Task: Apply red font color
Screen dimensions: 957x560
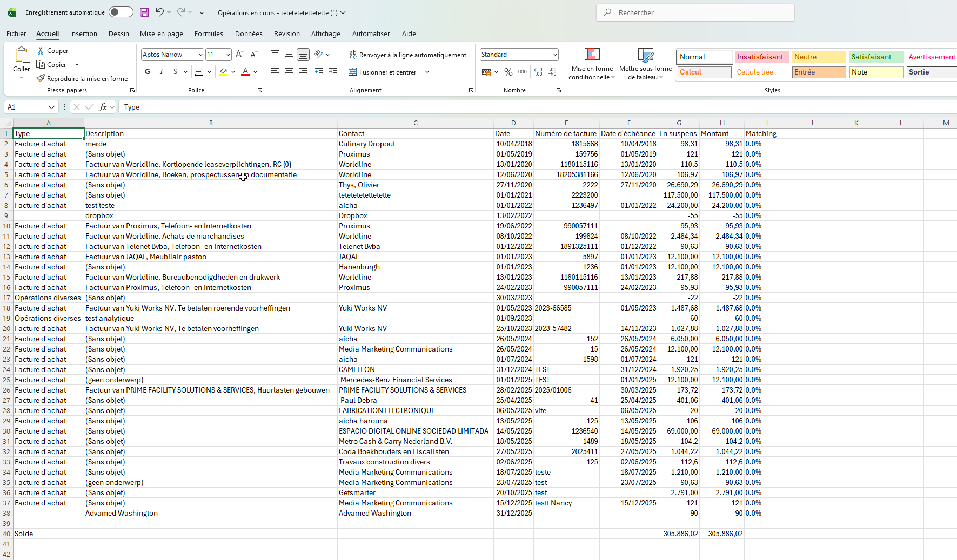Action: (x=245, y=72)
